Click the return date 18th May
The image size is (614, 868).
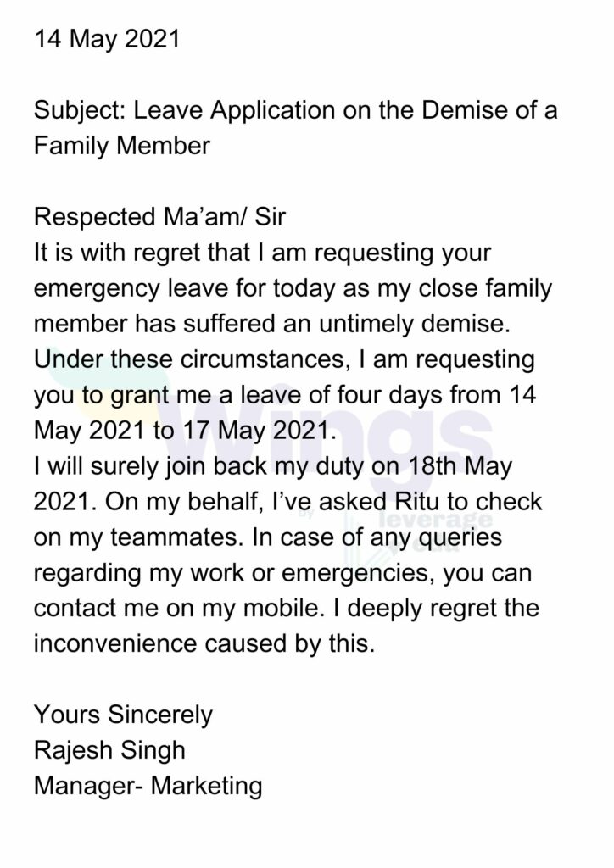459,466
